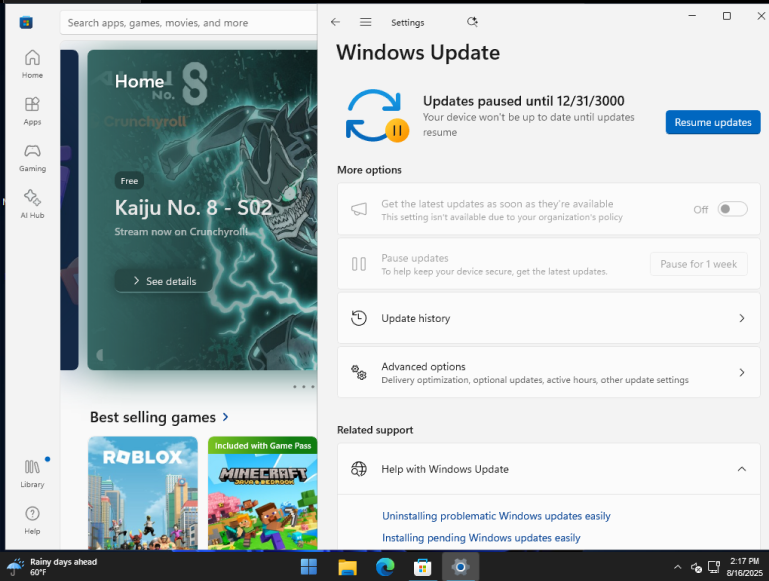Open clock and date in taskbar
This screenshot has height=581, width=769.
tap(744, 567)
